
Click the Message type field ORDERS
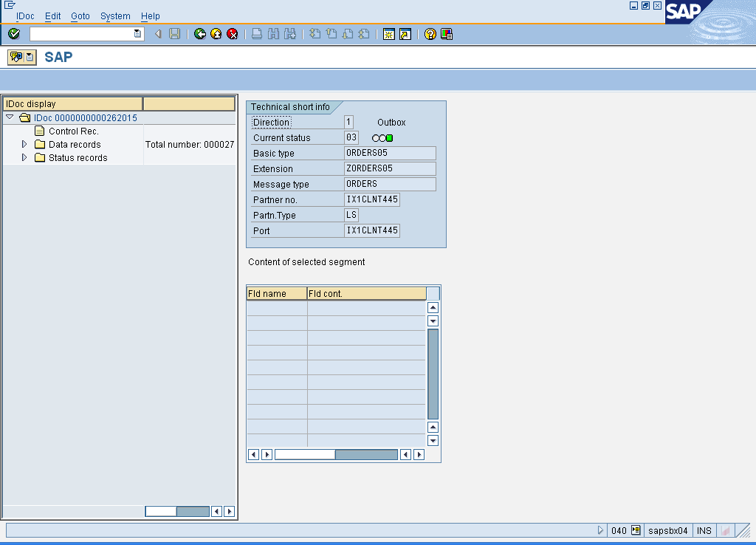[x=390, y=184]
